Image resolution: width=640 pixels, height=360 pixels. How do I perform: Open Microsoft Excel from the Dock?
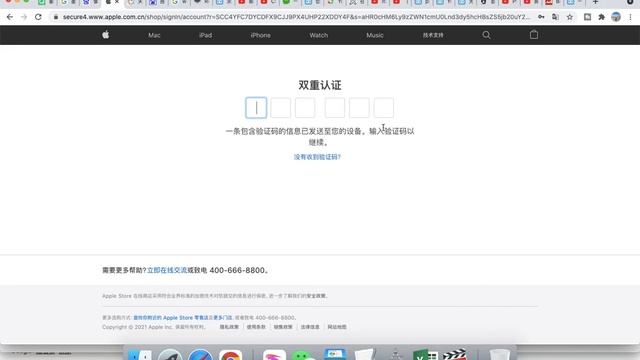coord(425,354)
